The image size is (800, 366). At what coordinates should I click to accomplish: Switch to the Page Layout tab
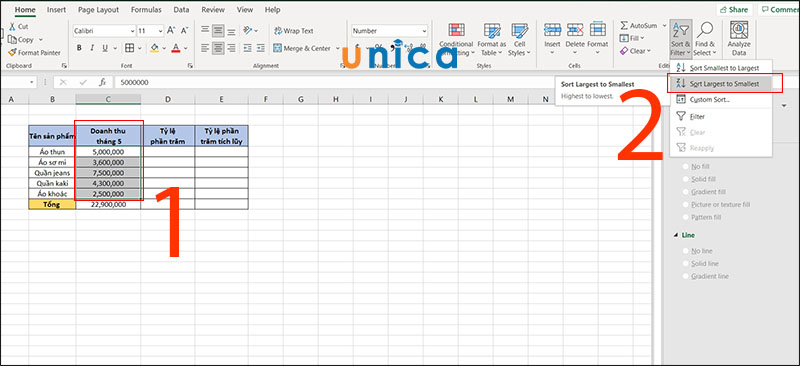[x=98, y=10]
